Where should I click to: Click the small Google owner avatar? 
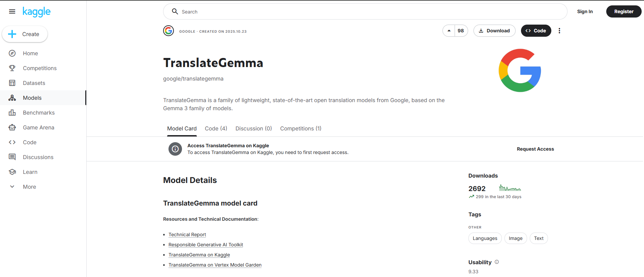click(x=168, y=31)
